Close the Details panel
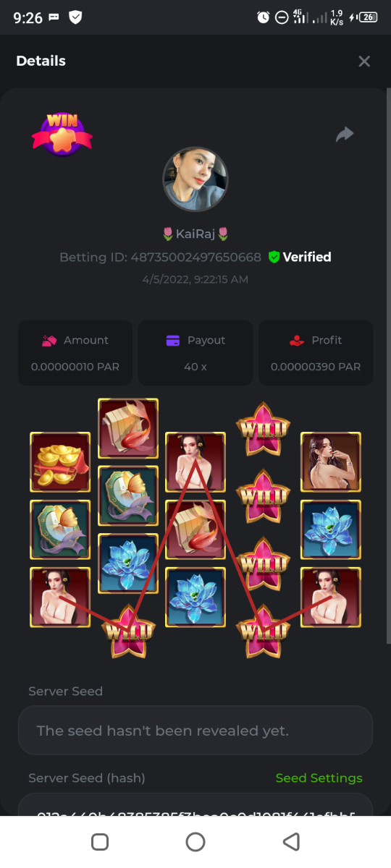This screenshot has width=391, height=868. coord(364,61)
